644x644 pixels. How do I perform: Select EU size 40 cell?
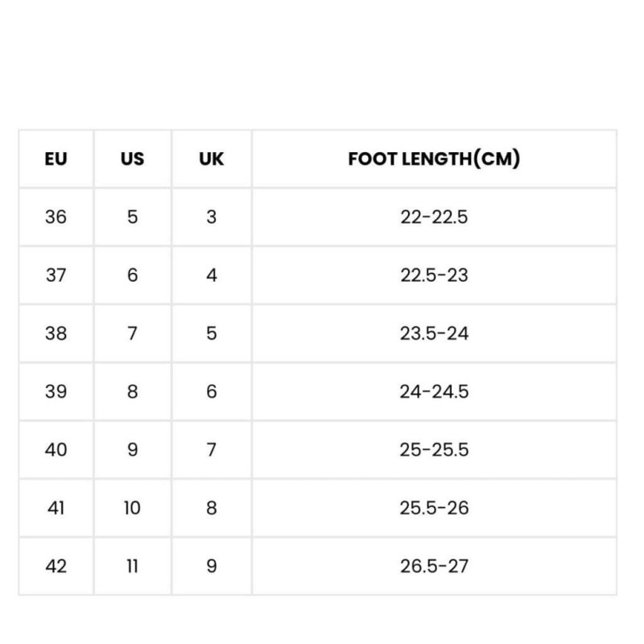(x=56, y=450)
